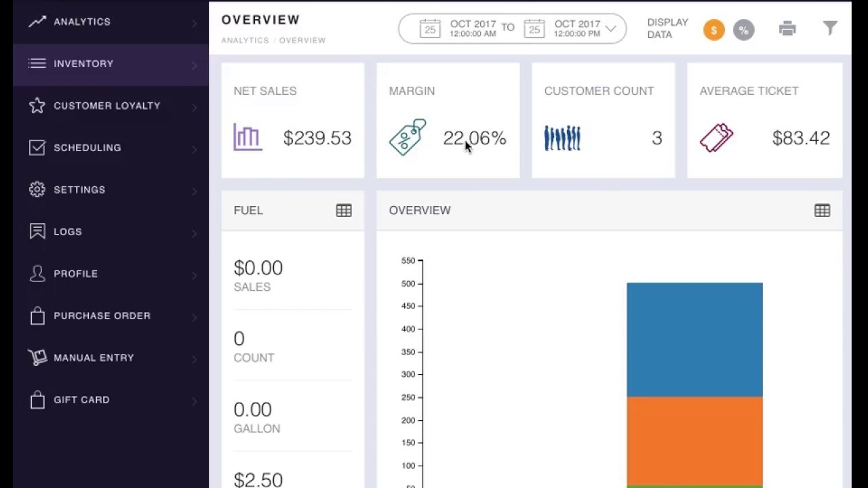Click the customer count value 3
Image resolution: width=868 pixels, height=488 pixels.
click(656, 138)
